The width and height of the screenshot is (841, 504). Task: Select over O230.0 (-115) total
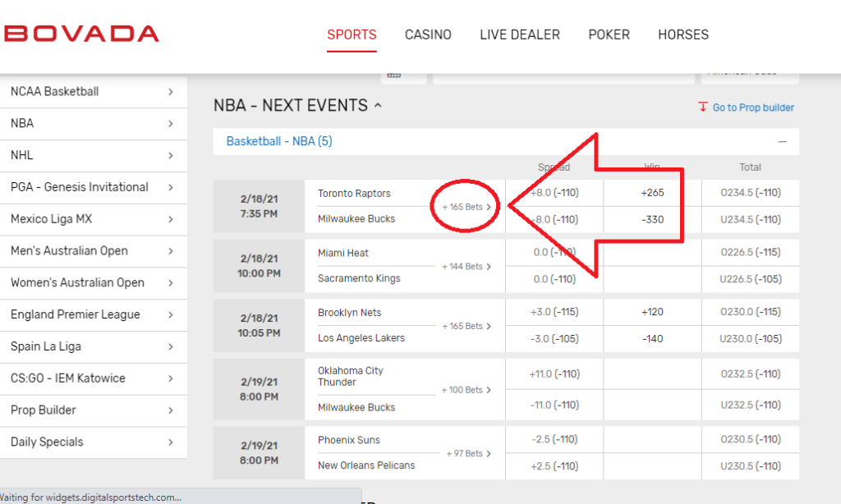tap(751, 312)
